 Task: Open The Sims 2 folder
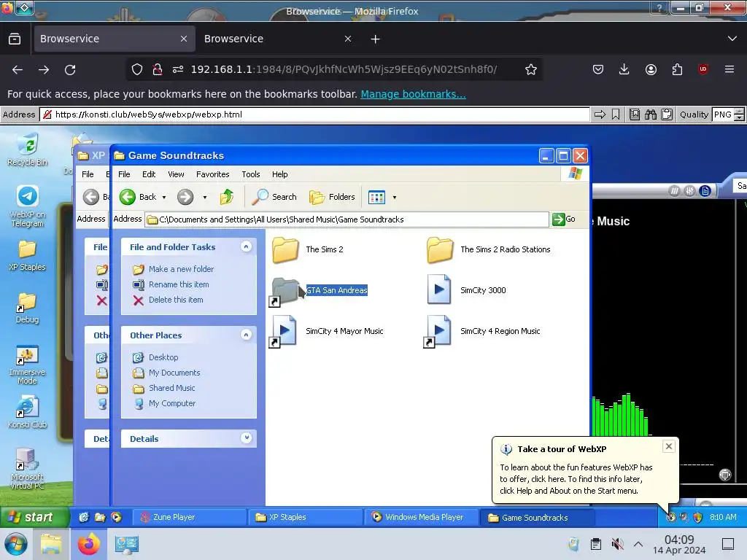point(308,249)
